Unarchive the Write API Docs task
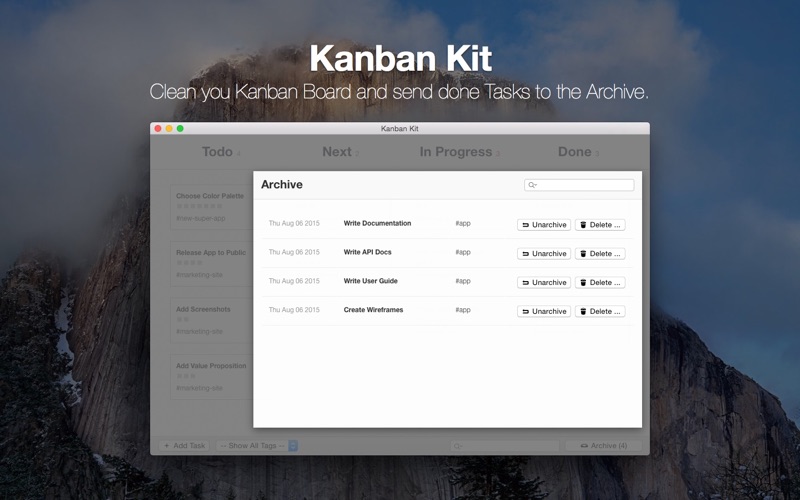The width and height of the screenshot is (800, 500). point(544,254)
